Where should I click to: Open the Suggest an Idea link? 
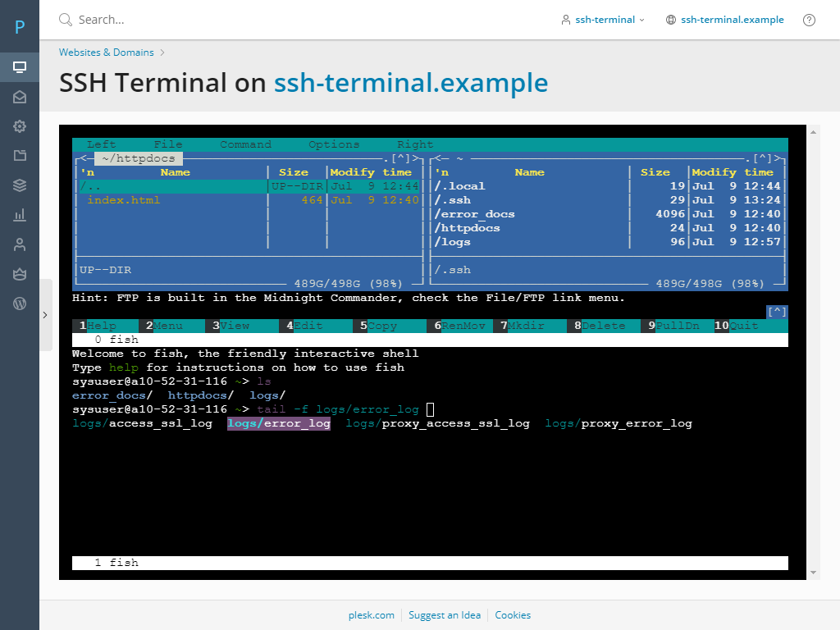pos(447,614)
